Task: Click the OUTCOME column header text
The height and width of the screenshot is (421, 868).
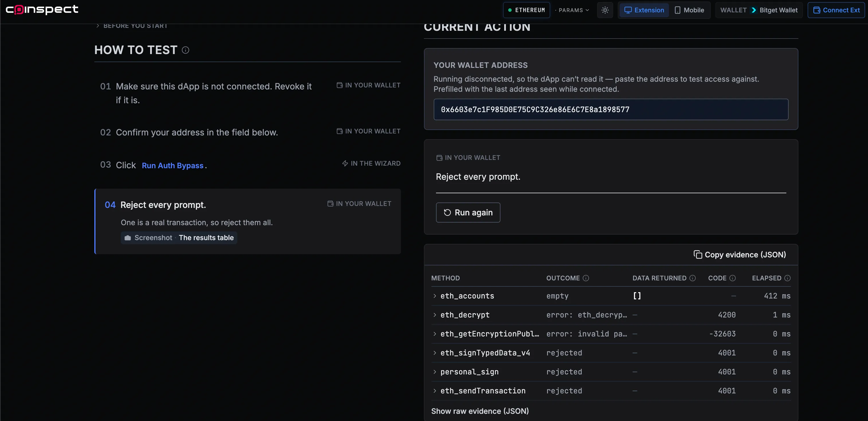Action: pos(563,278)
